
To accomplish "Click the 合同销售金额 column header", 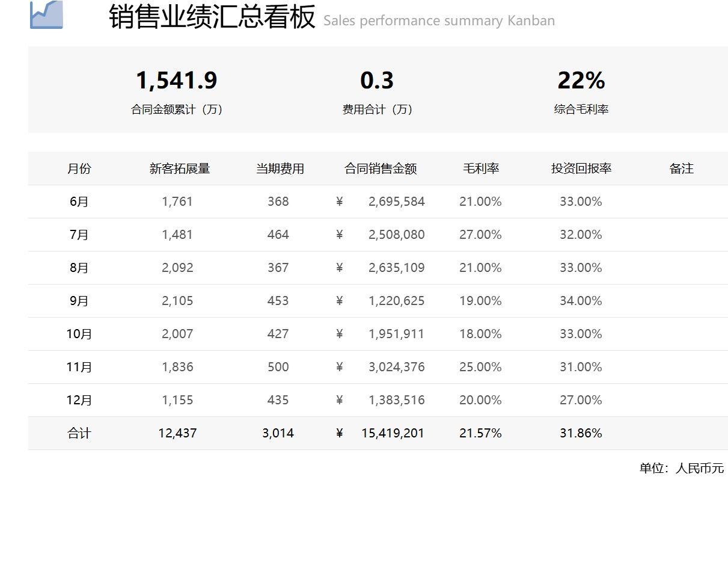I will [x=381, y=169].
